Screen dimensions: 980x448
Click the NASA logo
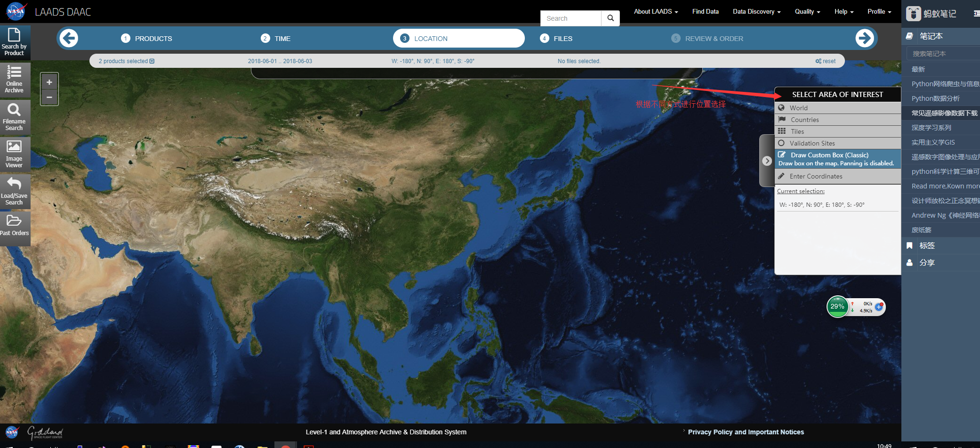pyautogui.click(x=16, y=11)
